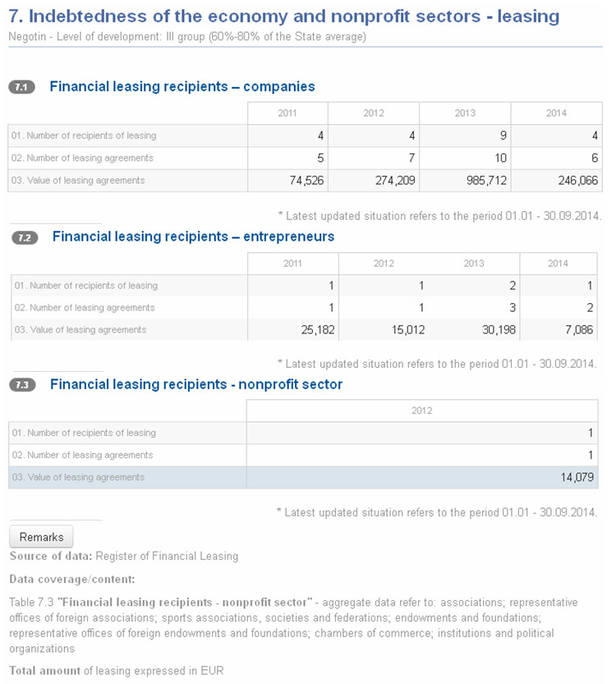Image resolution: width=616 pixels, height=684 pixels.
Task: Click the Remarks button
Action: click(x=41, y=536)
